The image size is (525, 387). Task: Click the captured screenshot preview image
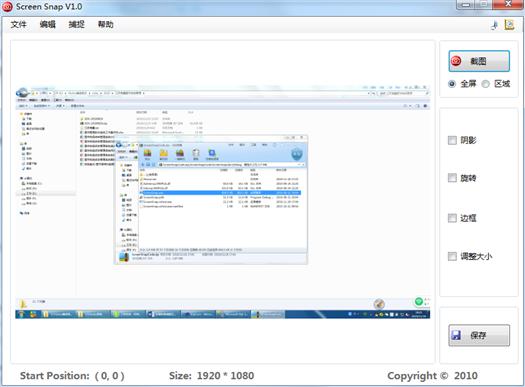click(x=223, y=201)
